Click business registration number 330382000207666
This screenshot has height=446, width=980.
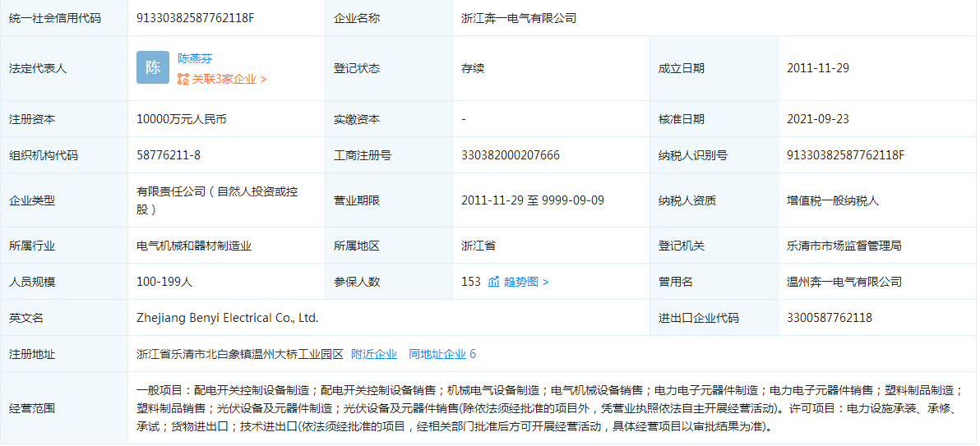click(511, 155)
